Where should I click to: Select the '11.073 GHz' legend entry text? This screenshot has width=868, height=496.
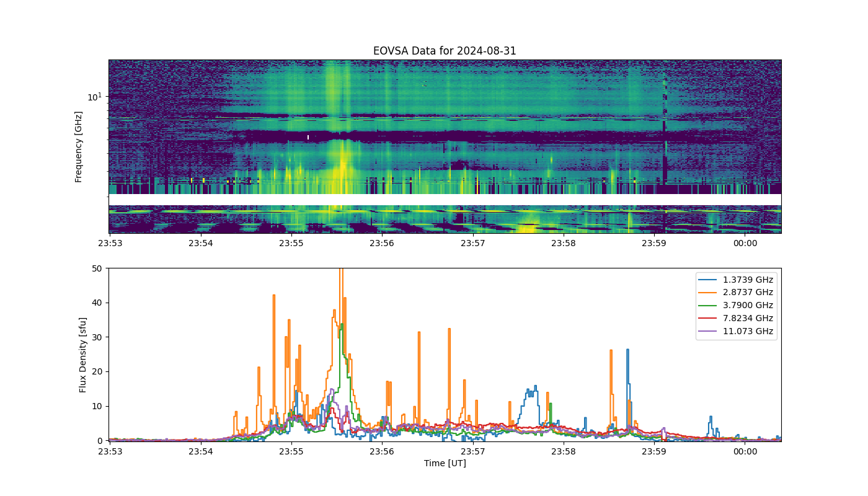click(x=748, y=332)
